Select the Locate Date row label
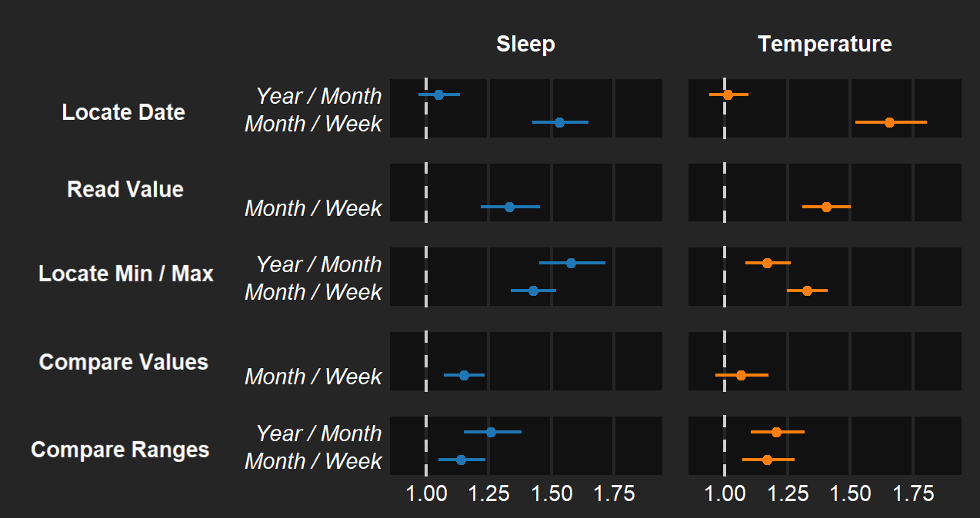 (x=123, y=112)
